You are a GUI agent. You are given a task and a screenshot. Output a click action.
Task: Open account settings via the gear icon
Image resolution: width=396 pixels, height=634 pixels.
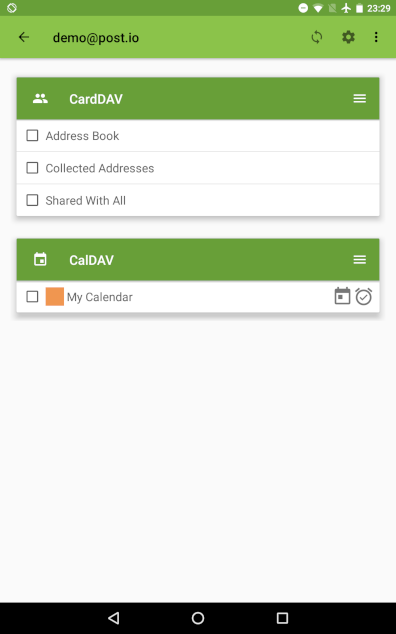[348, 37]
